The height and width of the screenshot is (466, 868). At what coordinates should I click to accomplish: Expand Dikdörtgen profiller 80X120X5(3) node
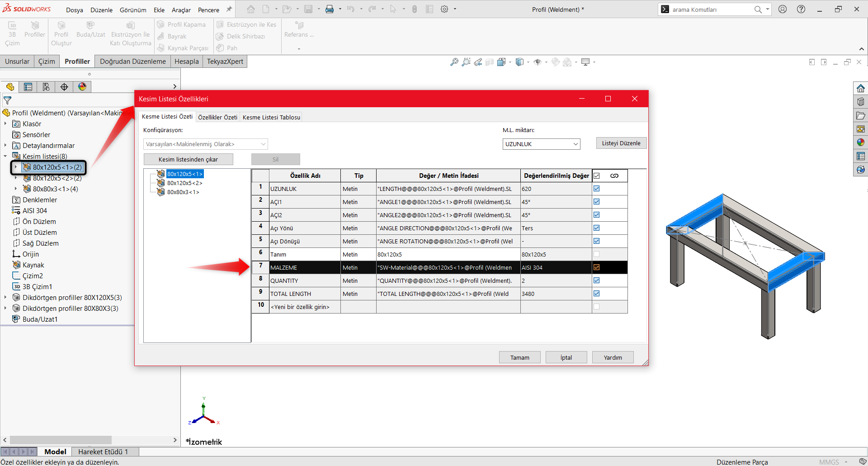point(5,297)
